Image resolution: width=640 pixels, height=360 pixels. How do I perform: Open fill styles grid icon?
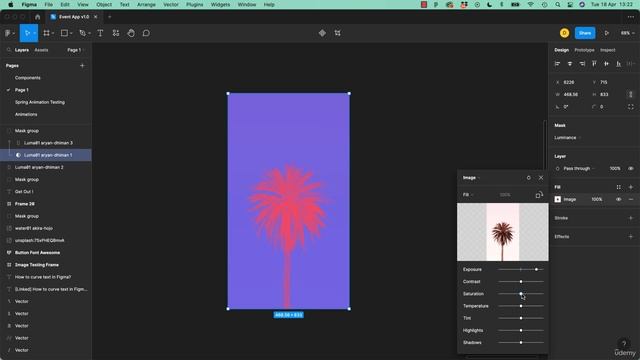tap(618, 187)
